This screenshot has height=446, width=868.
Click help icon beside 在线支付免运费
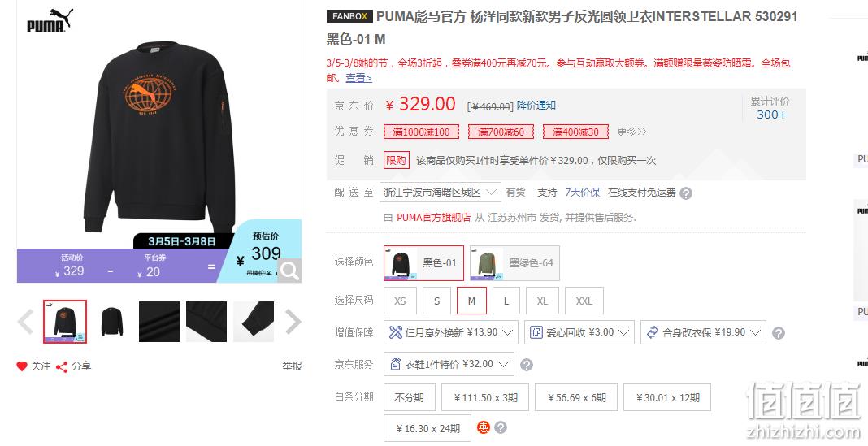pos(686,193)
